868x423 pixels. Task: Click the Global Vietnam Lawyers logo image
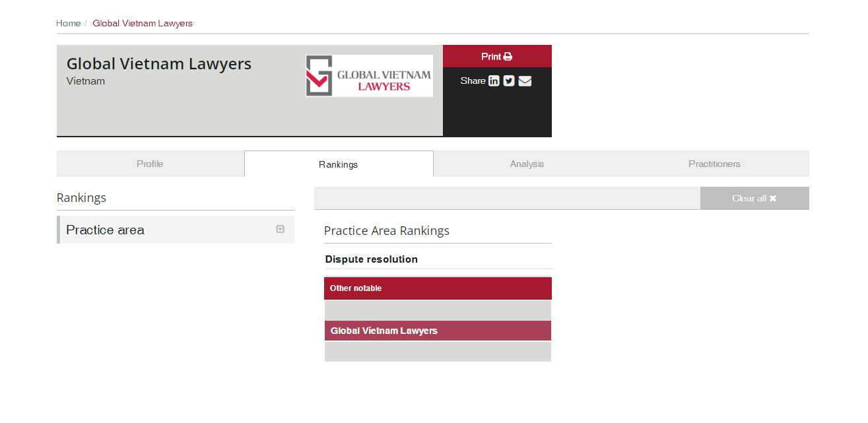coord(369,76)
